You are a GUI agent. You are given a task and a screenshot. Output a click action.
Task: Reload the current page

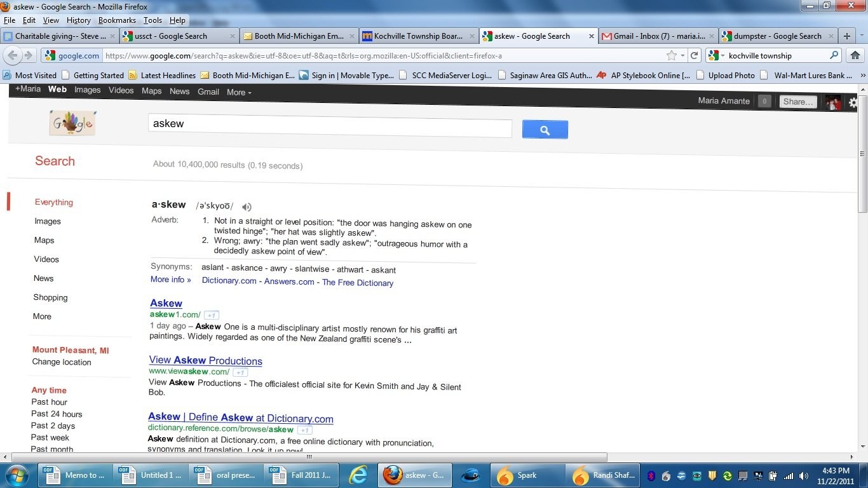click(x=695, y=55)
